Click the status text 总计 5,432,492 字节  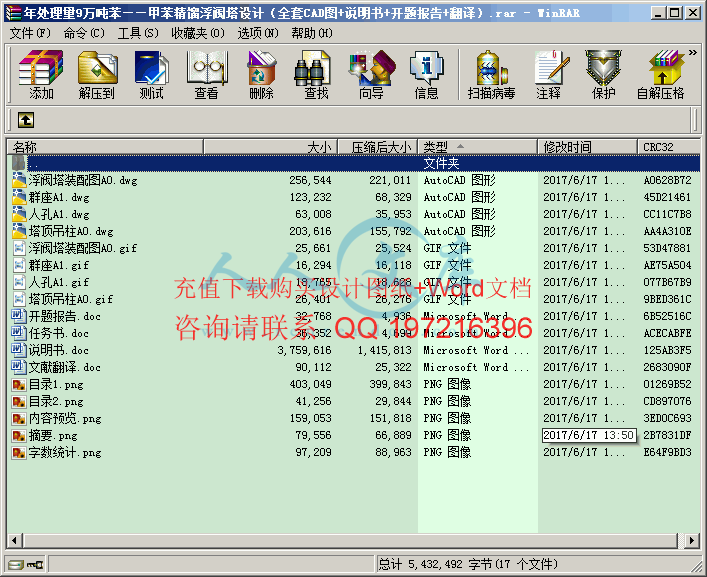point(435,564)
